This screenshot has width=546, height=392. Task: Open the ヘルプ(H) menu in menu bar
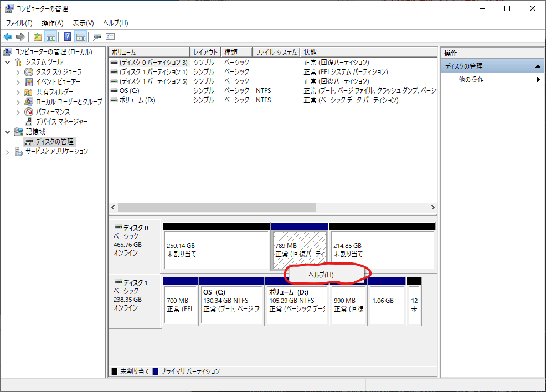(x=116, y=23)
